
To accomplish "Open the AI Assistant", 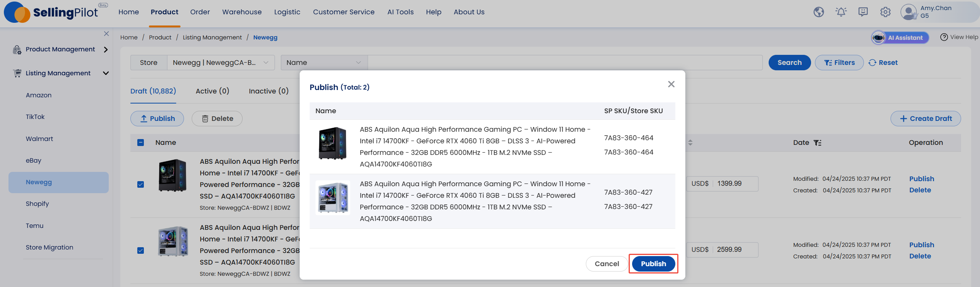I will click(x=900, y=37).
